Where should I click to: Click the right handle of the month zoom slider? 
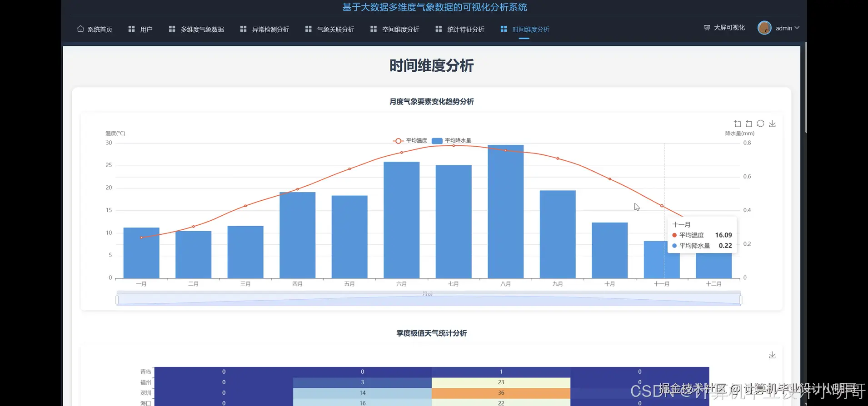(741, 300)
